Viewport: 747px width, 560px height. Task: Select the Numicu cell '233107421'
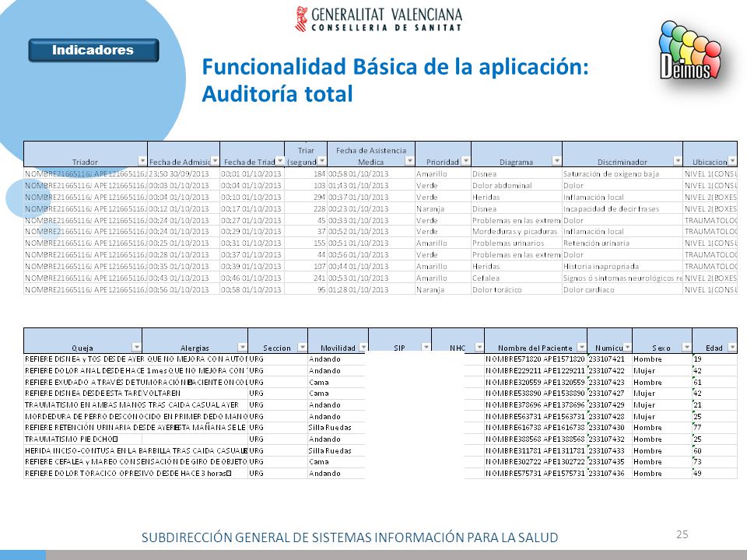tap(609, 359)
